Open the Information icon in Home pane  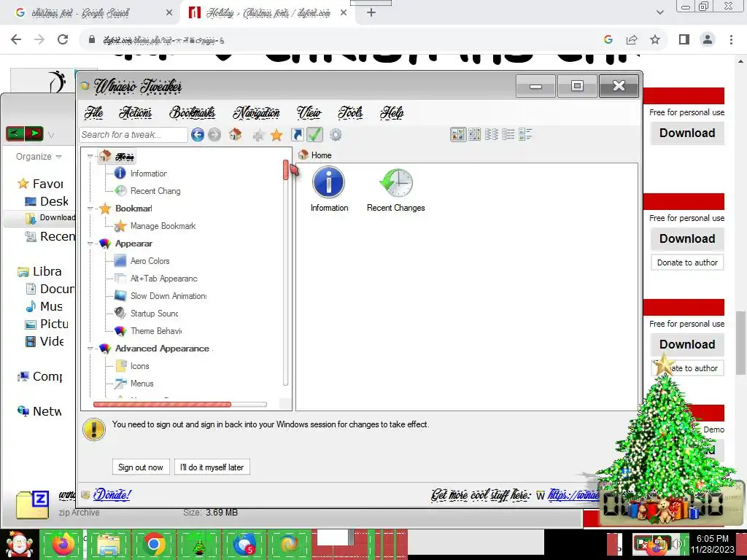[329, 189]
